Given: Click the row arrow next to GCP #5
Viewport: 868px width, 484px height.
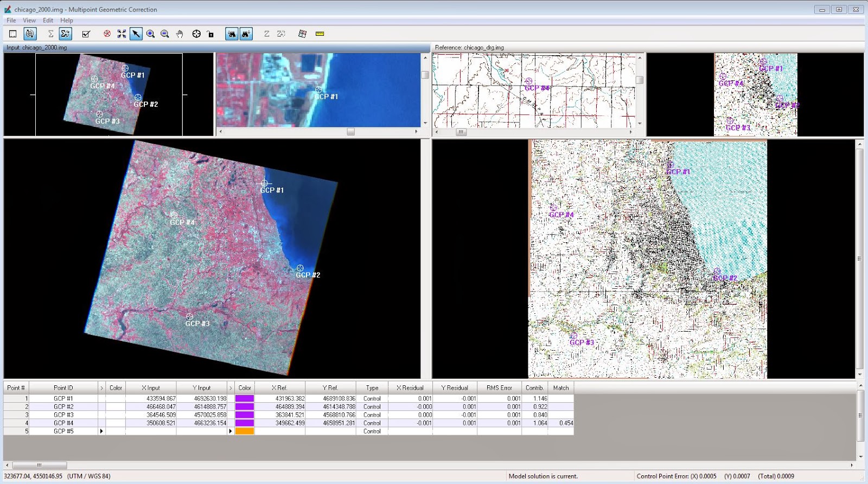Looking at the screenshot, I should (x=101, y=431).
